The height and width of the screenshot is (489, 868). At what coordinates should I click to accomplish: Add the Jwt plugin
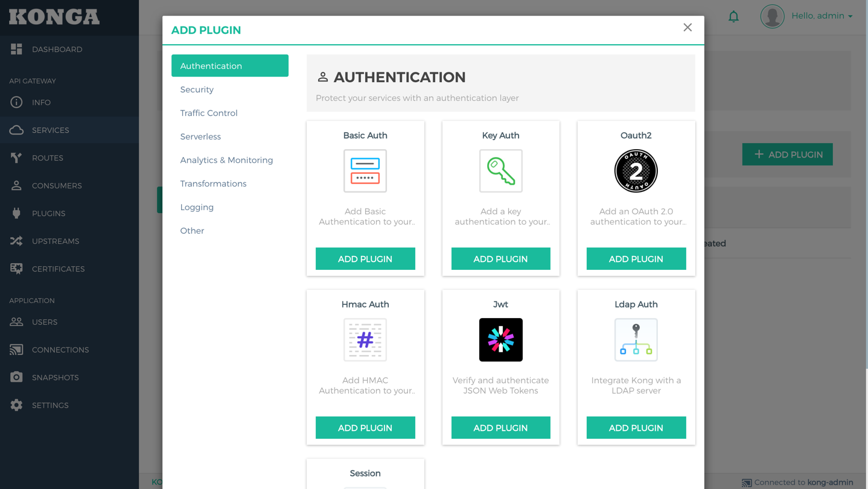pyautogui.click(x=500, y=428)
